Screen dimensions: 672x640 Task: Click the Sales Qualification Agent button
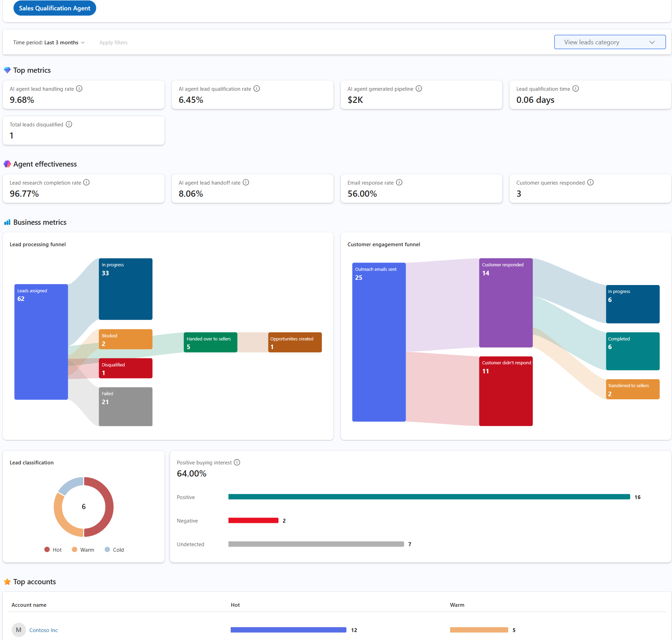click(54, 8)
